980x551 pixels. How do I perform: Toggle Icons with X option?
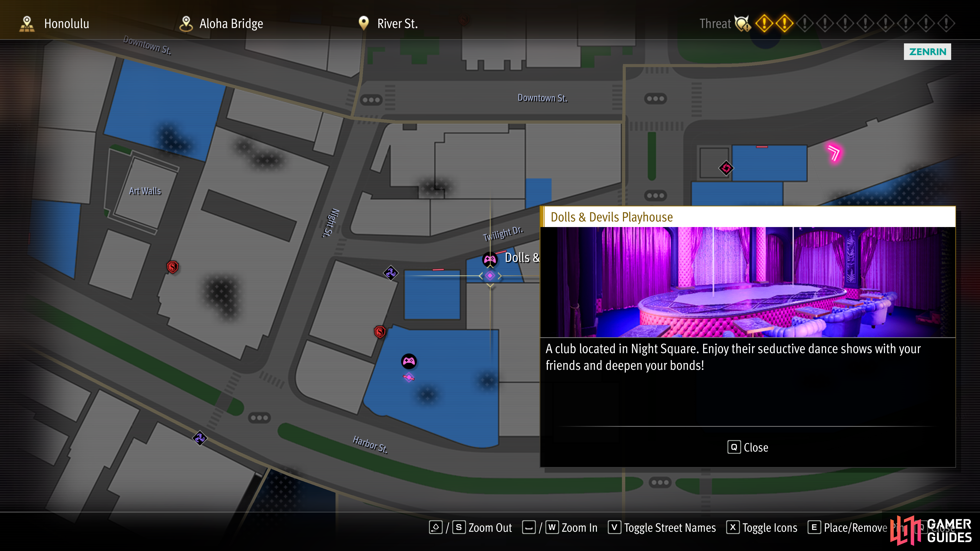coord(762,528)
